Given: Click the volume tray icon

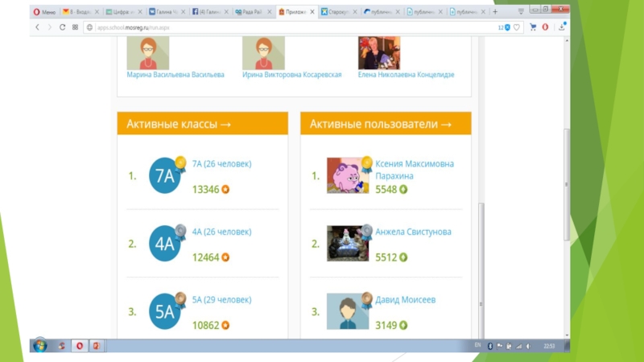Looking at the screenshot, I should (x=529, y=347).
